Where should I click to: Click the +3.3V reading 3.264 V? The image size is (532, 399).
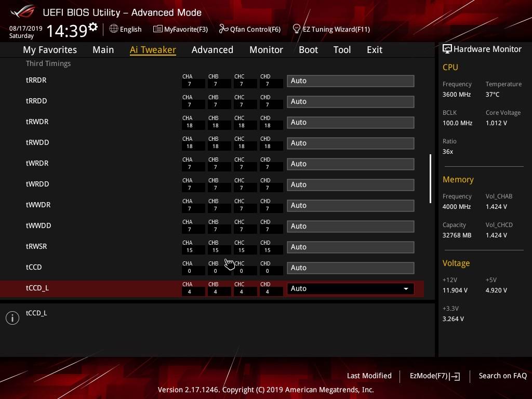click(x=453, y=319)
